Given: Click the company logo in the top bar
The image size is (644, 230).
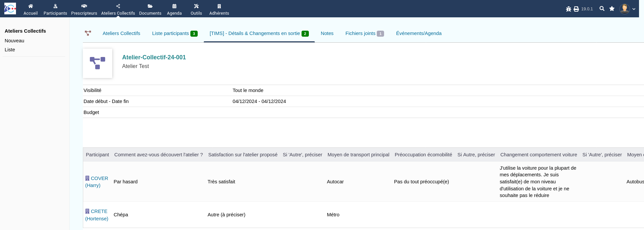Looking at the screenshot, I should [x=10, y=9].
